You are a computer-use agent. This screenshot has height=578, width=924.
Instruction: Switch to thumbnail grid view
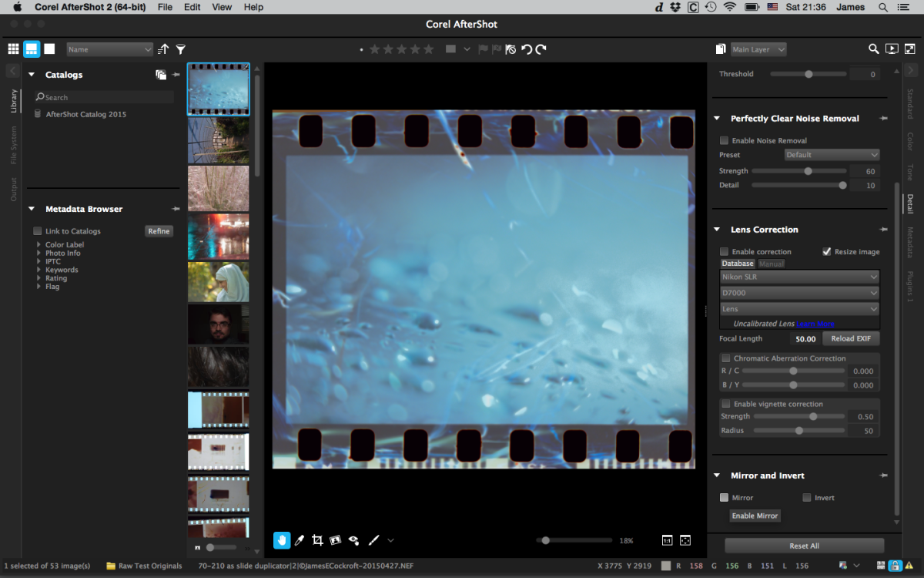(13, 49)
